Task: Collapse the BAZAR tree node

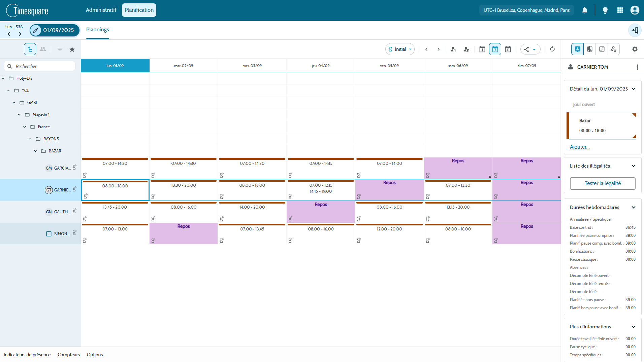Action: coord(36,151)
